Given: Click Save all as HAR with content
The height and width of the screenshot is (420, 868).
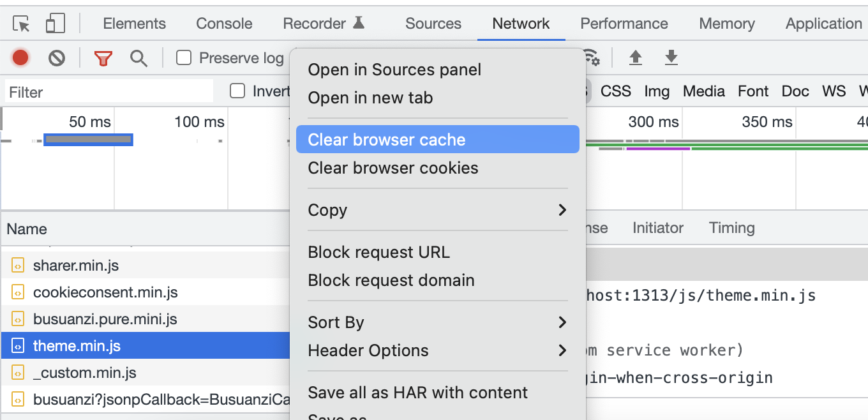Looking at the screenshot, I should [x=418, y=393].
